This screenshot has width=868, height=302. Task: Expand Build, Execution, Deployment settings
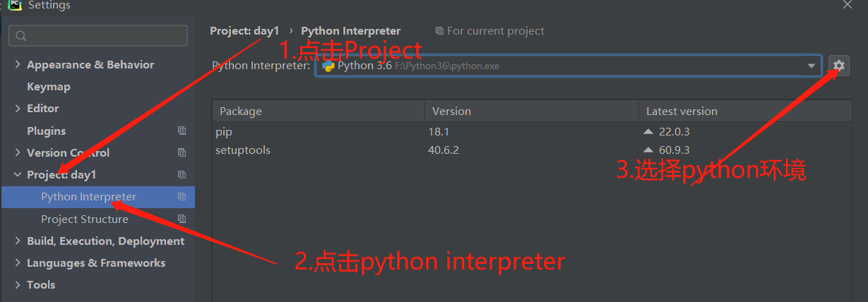[x=18, y=241]
